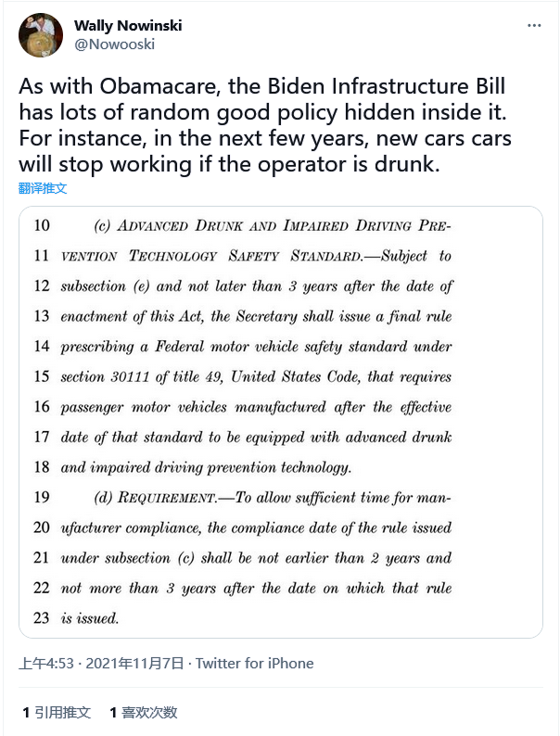Open the tweet's three-dot more menu
560x736 pixels.
pos(534,26)
